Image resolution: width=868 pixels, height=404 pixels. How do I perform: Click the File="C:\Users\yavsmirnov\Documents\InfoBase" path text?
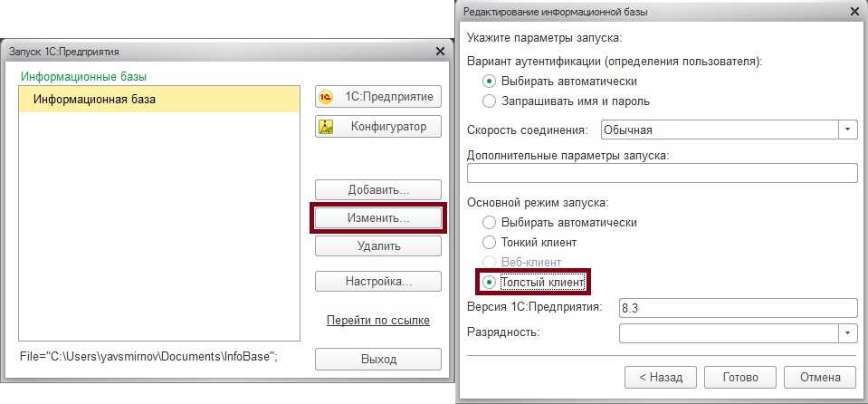click(148, 356)
